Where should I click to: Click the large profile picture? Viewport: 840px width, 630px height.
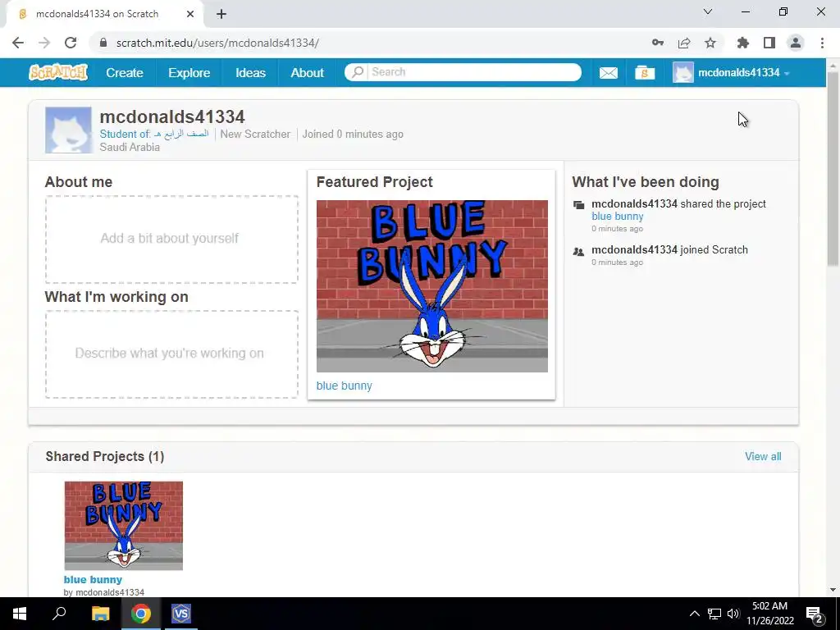[68, 130]
